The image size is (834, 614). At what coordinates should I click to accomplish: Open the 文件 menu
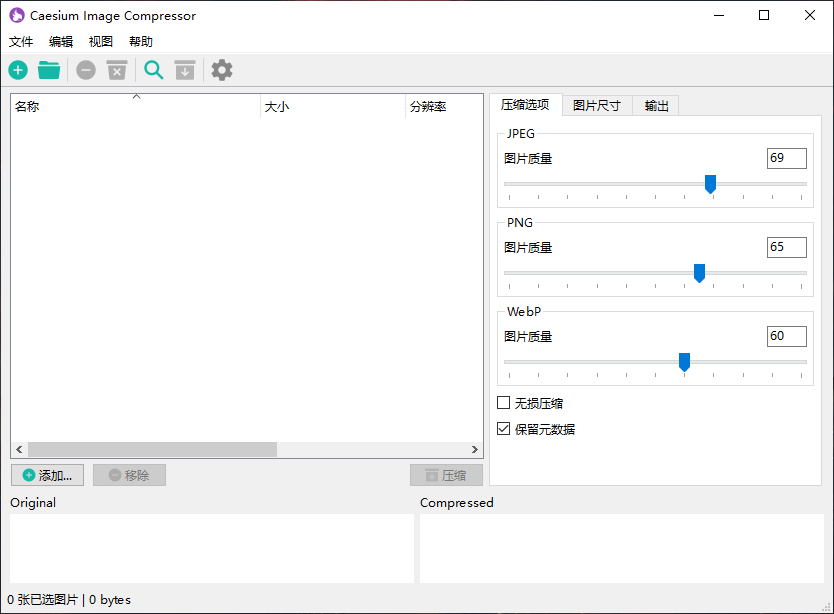pos(21,42)
